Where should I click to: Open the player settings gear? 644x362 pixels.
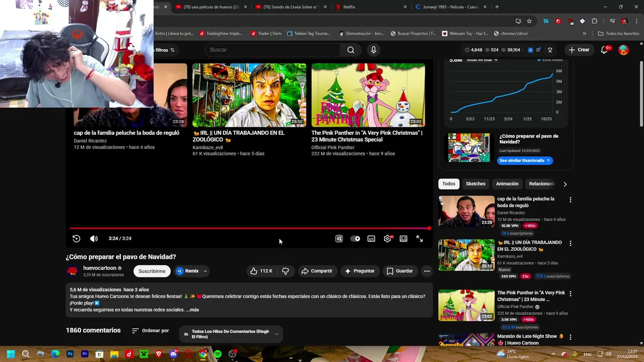pos(387,239)
